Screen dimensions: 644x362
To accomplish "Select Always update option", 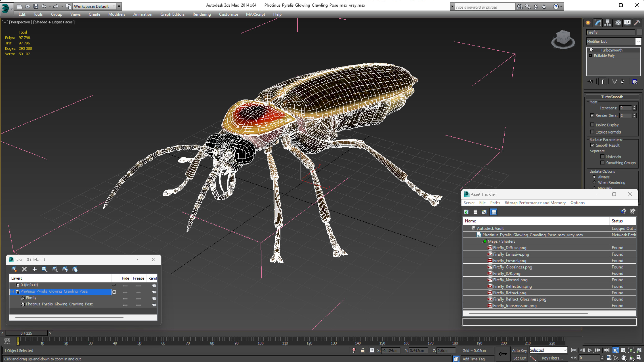I will (x=595, y=177).
